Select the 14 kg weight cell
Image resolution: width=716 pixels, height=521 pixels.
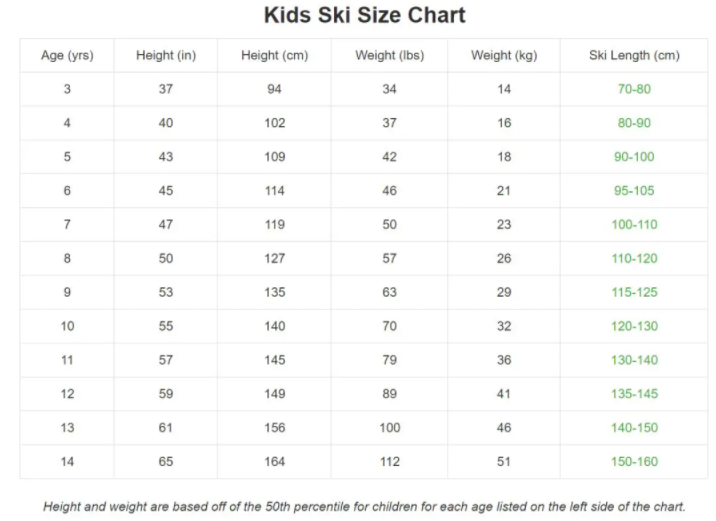coord(504,89)
